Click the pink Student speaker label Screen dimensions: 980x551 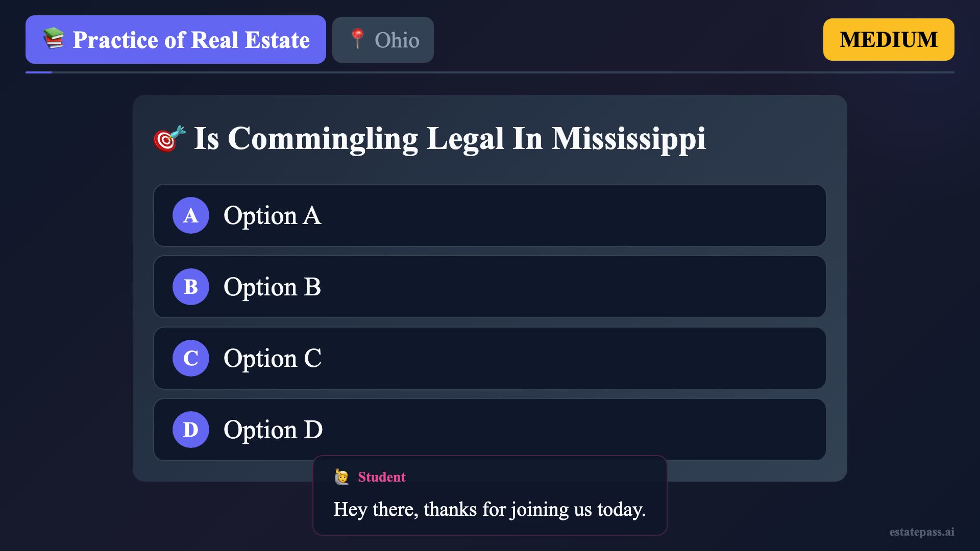click(381, 477)
